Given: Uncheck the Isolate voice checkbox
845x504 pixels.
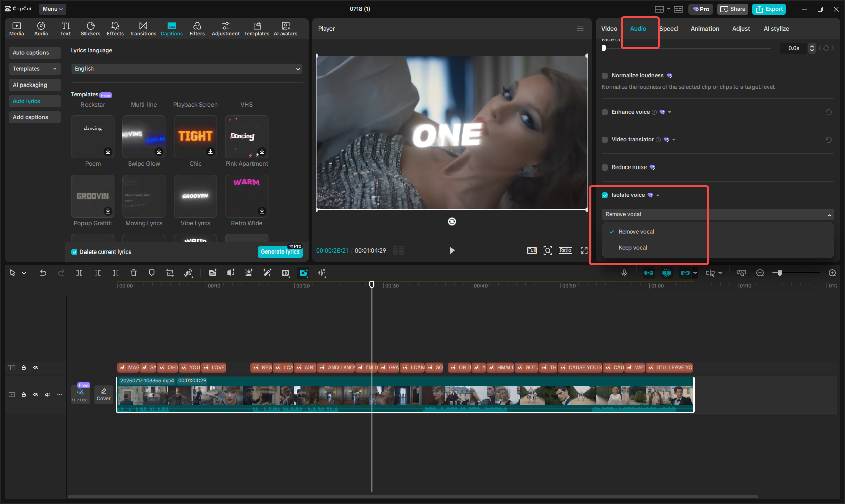Looking at the screenshot, I should coord(605,195).
